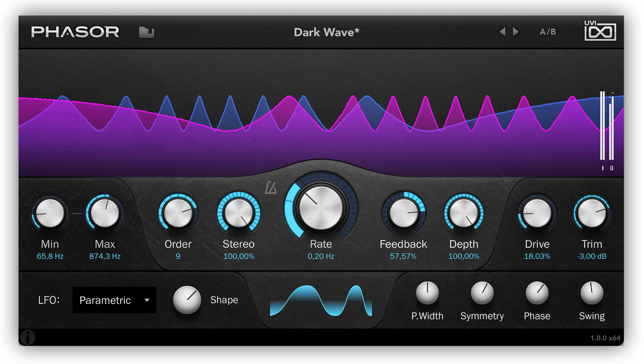This screenshot has width=644, height=364.
Task: Click the Stereo knob
Action: (238, 213)
